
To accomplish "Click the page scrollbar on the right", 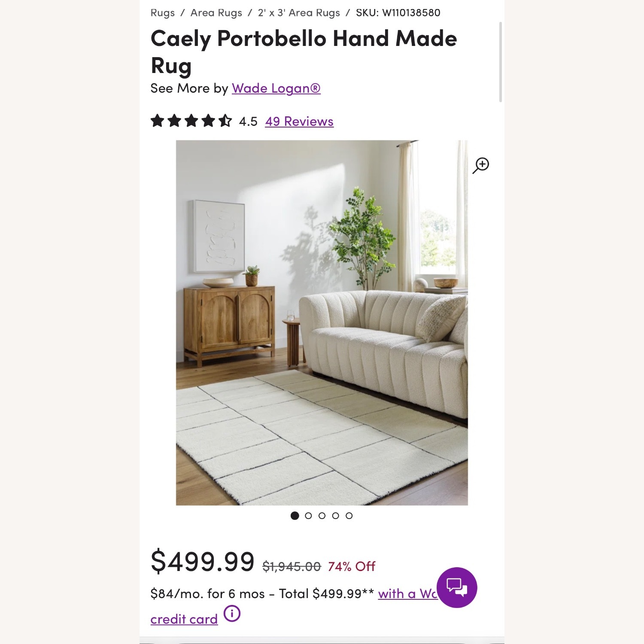I will point(501,60).
